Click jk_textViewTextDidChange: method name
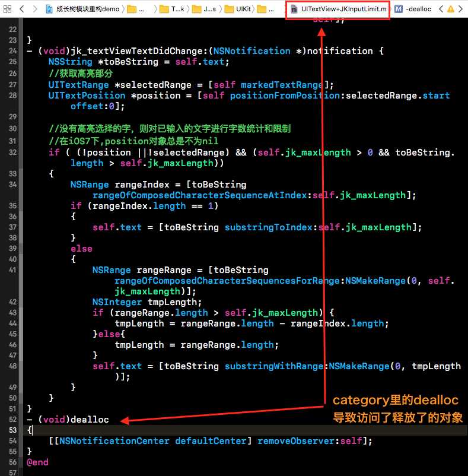Screen dimensions: 468x476 (x=139, y=50)
